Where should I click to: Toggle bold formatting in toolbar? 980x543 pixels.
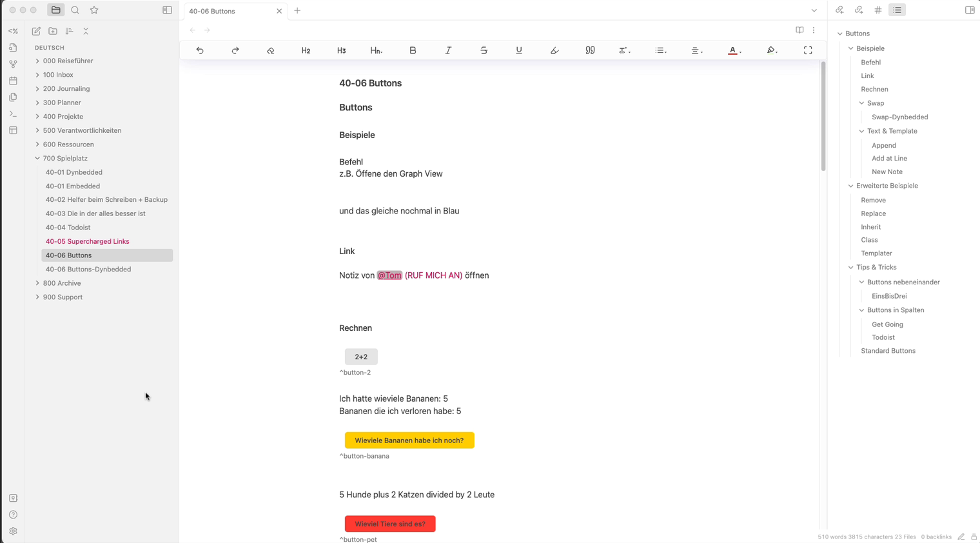(x=413, y=50)
